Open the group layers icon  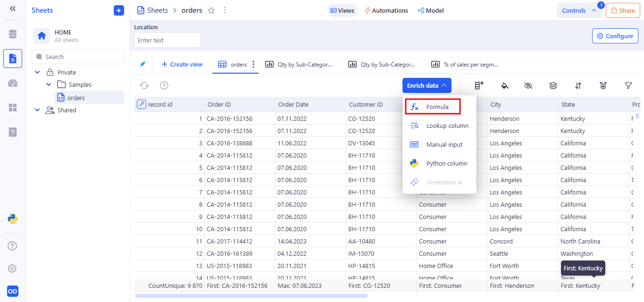coord(553,85)
